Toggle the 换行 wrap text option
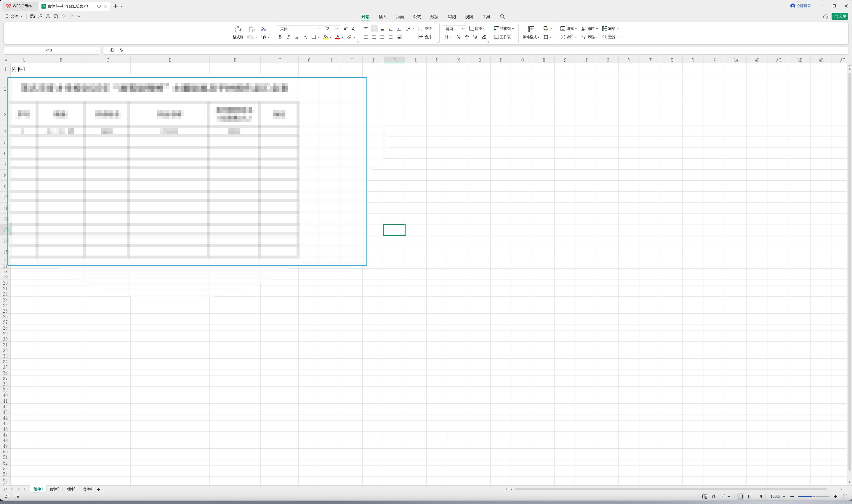 tap(425, 29)
